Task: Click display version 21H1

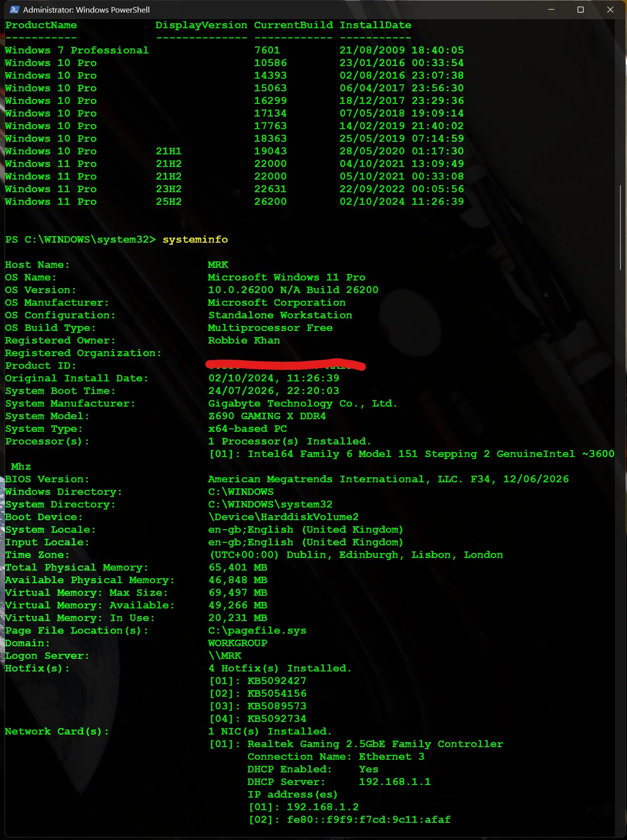Action: [x=168, y=151]
